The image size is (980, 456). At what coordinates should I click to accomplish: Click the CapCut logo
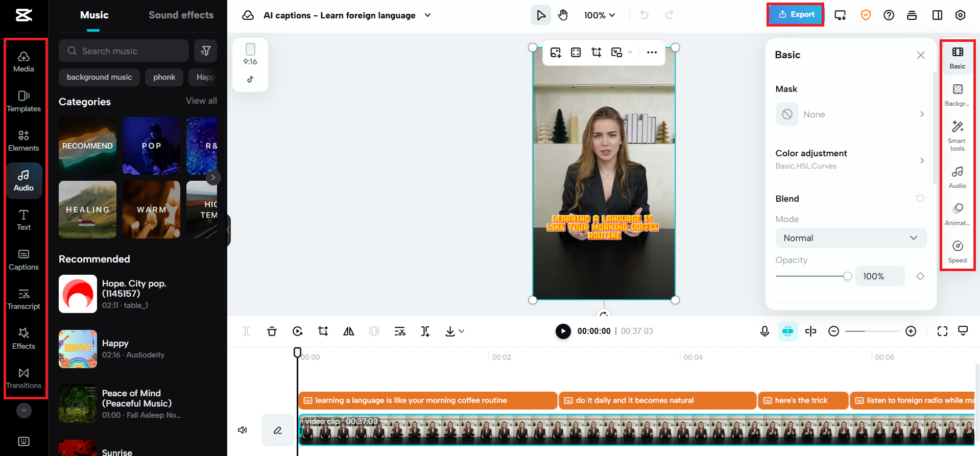23,15
